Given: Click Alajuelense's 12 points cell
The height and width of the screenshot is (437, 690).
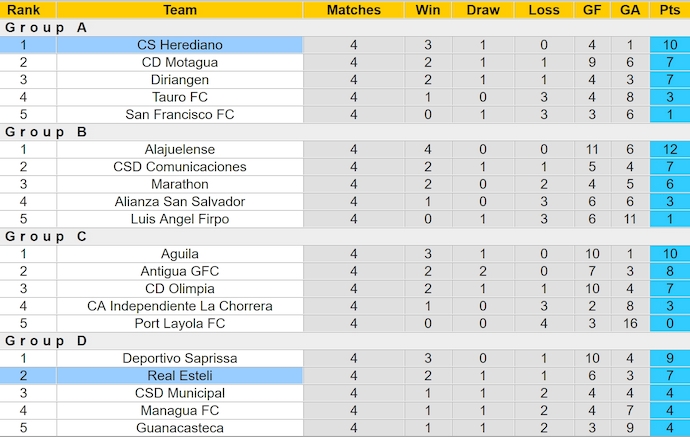Looking at the screenshot, I should coord(669,149).
